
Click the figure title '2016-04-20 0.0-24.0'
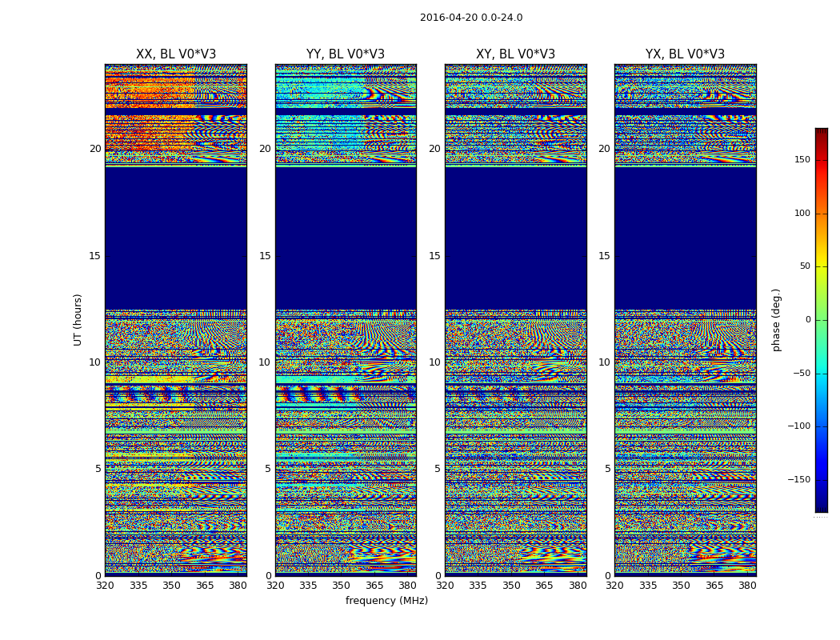point(471,18)
